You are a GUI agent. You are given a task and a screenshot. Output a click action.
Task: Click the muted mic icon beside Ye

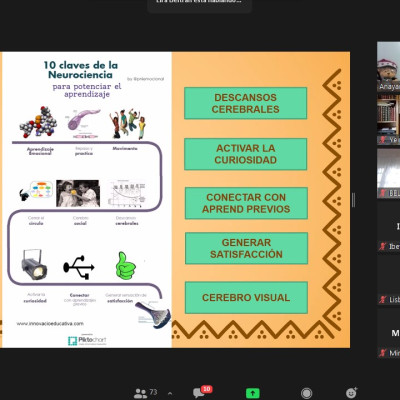pos(383,140)
